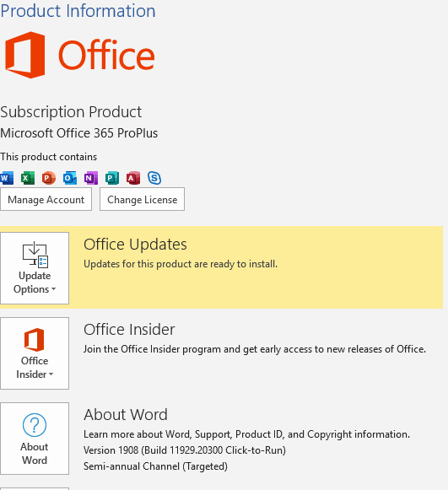Click the PowerPoint app icon
The width and height of the screenshot is (448, 490).
click(x=49, y=178)
